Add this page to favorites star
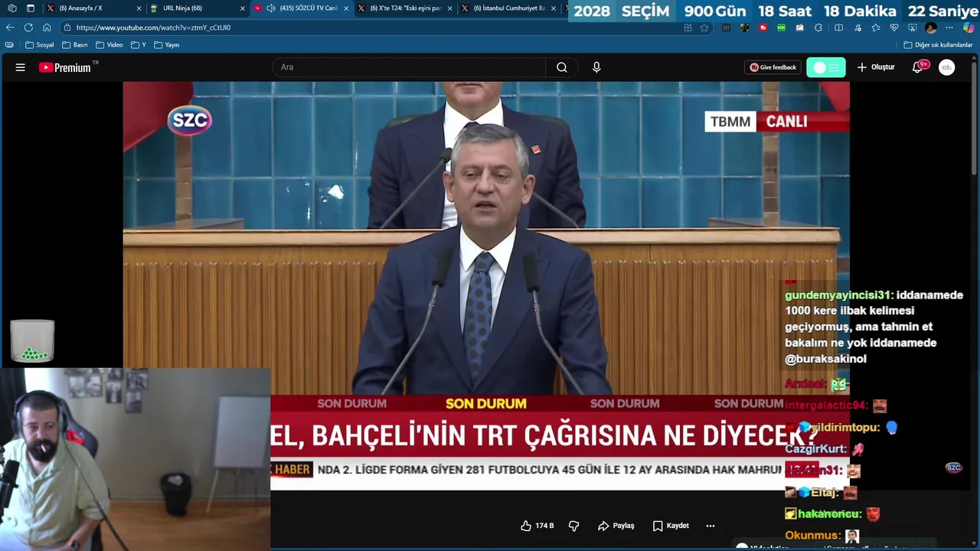The height and width of the screenshot is (551, 980). 704,28
